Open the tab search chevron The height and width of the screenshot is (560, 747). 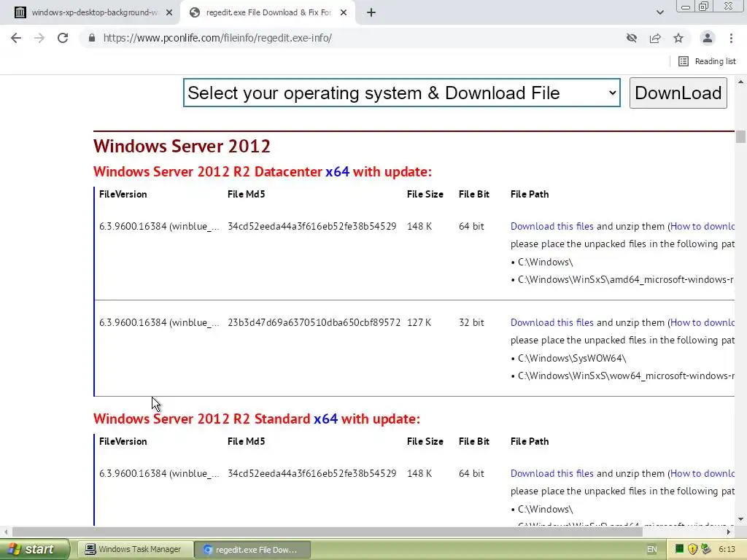click(659, 12)
